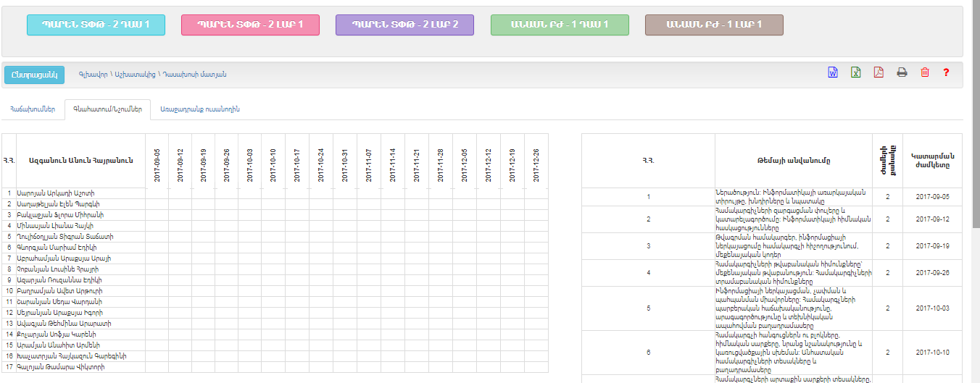Click the printer icon
This screenshot has height=383, width=980.
coord(902,72)
